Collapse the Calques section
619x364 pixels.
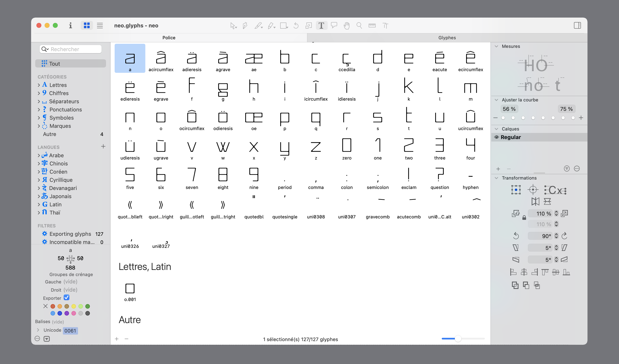pyautogui.click(x=496, y=129)
